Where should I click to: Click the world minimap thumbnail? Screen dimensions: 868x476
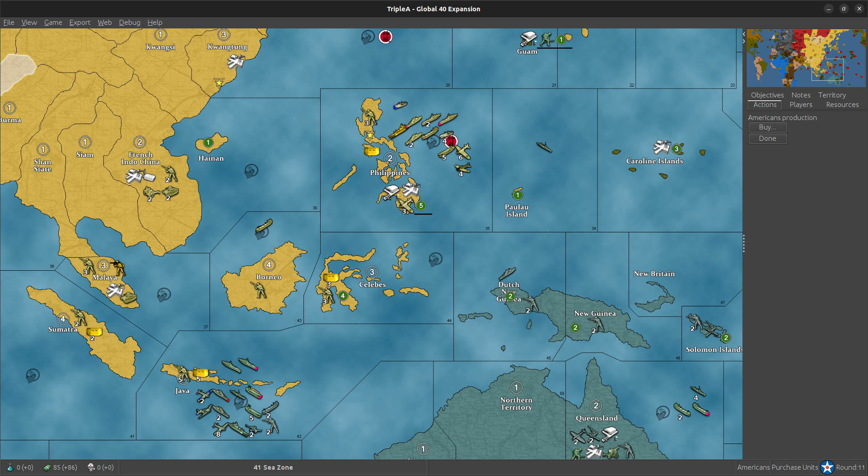point(806,58)
